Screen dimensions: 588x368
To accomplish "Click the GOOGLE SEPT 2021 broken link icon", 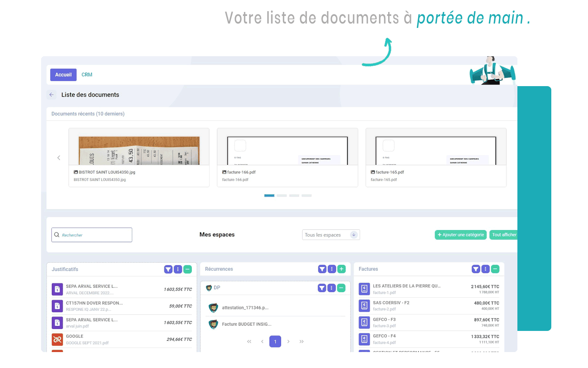I will coord(57,339).
